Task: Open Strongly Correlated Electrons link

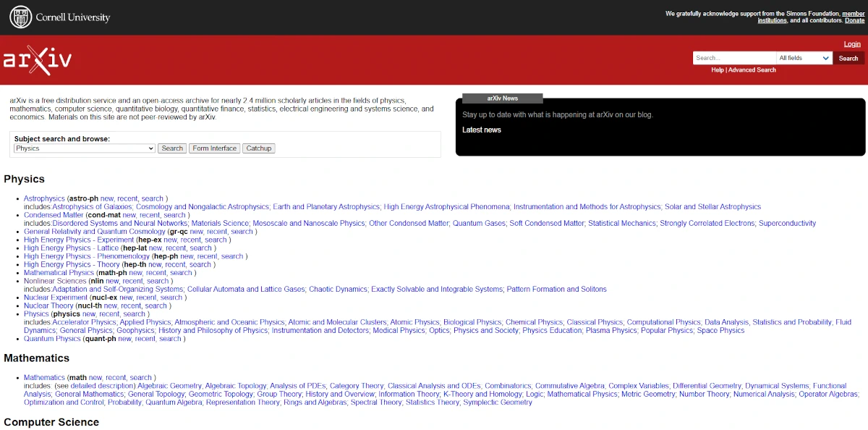Action: pyautogui.click(x=707, y=224)
